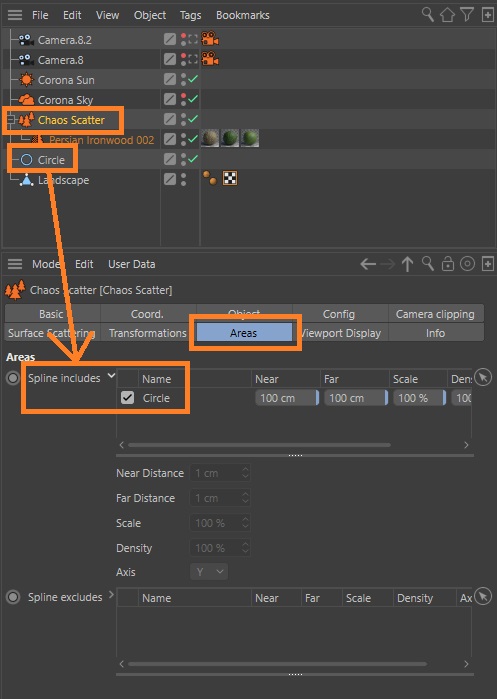
Task: Toggle the Attribute Manager lock icon
Action: point(447,264)
